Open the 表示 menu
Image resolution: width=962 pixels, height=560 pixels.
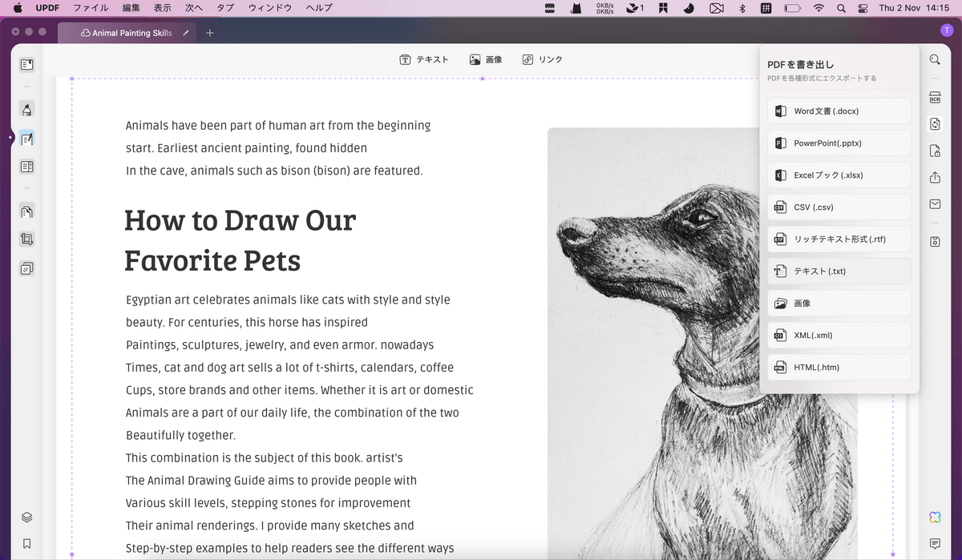(x=162, y=8)
